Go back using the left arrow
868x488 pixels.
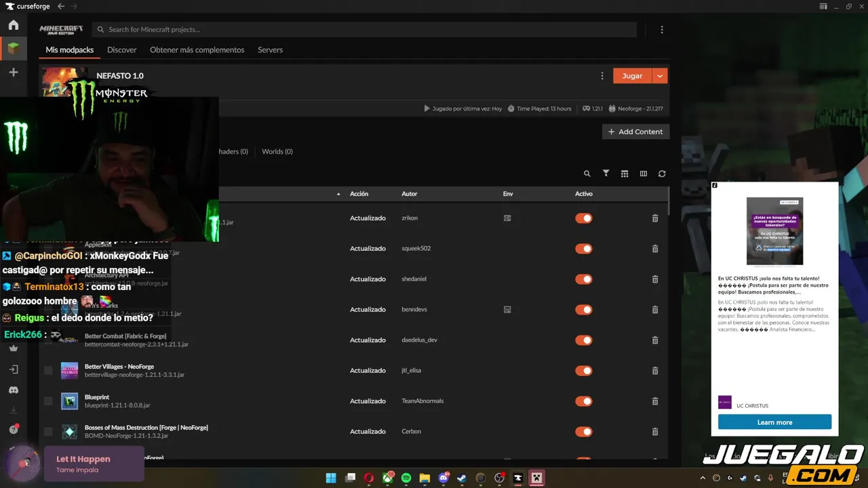(x=61, y=6)
